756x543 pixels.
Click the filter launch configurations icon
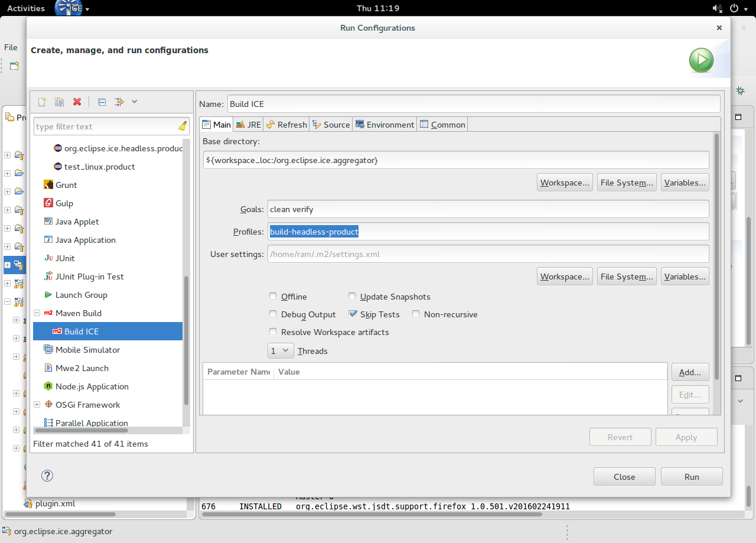point(119,102)
